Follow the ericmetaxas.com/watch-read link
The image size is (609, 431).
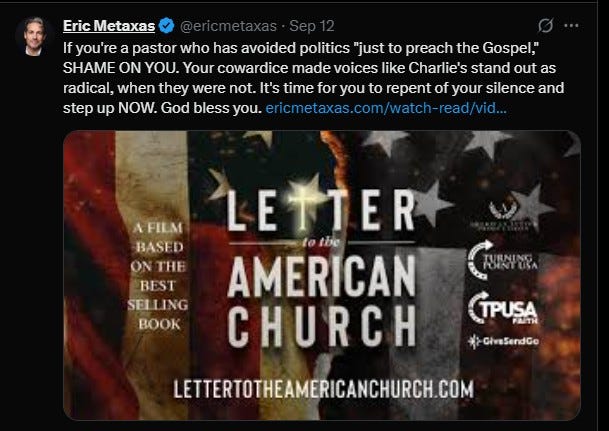[x=386, y=108]
